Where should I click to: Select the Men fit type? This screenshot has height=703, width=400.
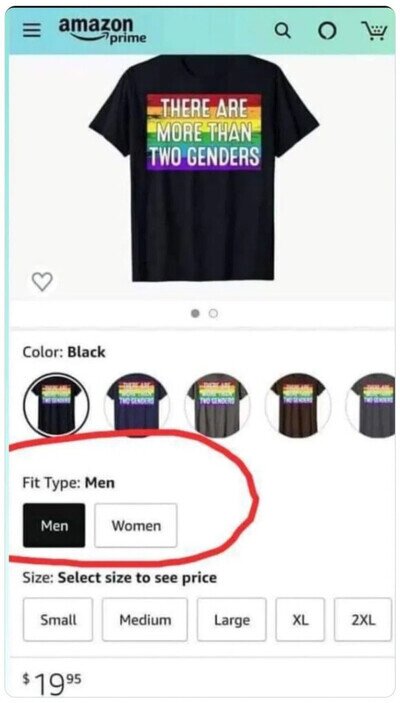(x=54, y=525)
